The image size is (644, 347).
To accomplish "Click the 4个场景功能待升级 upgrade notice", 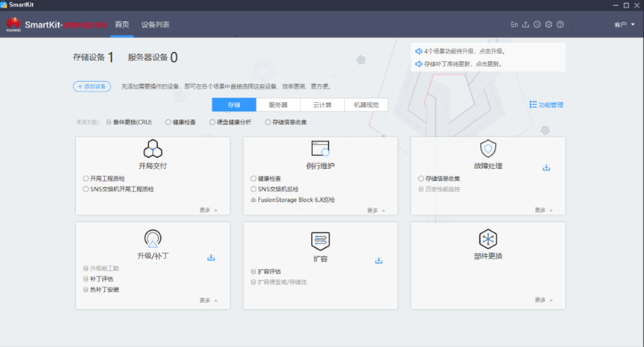I will click(464, 51).
